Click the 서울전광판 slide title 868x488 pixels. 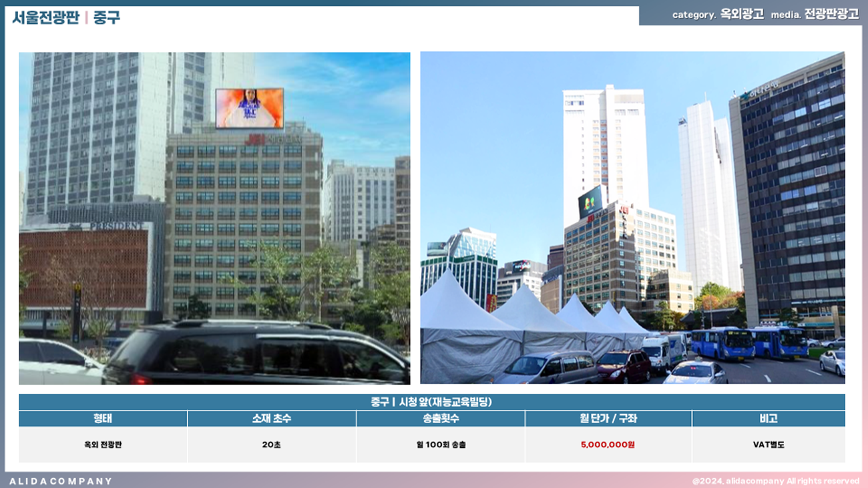coord(43,17)
